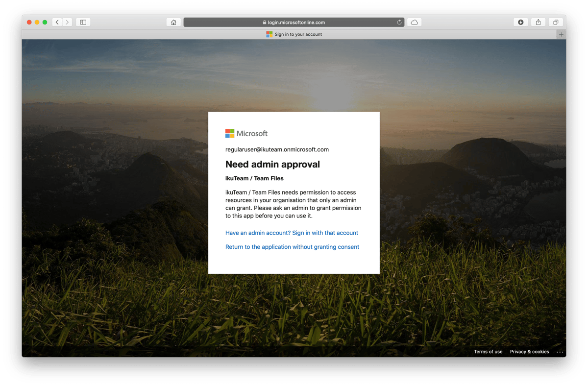Image resolution: width=588 pixels, height=386 pixels.
Task: Go back using Safari's back arrow
Action: tap(57, 22)
